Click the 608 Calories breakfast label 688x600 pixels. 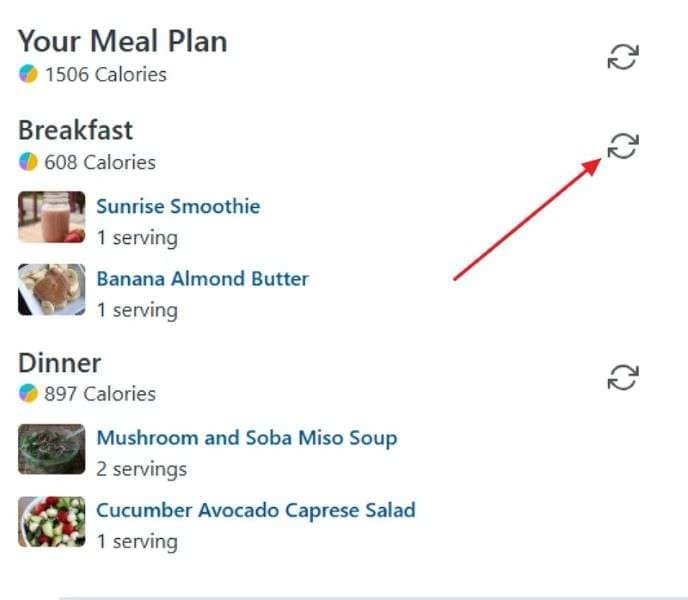pyautogui.click(x=99, y=162)
